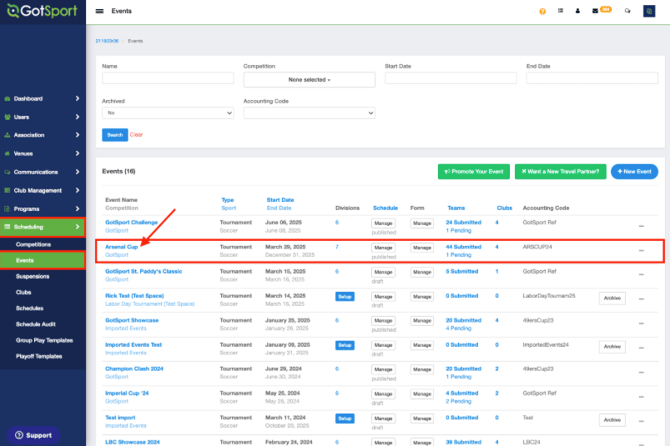Open the messages envelope icon
The width and height of the screenshot is (670, 446).
tap(595, 11)
